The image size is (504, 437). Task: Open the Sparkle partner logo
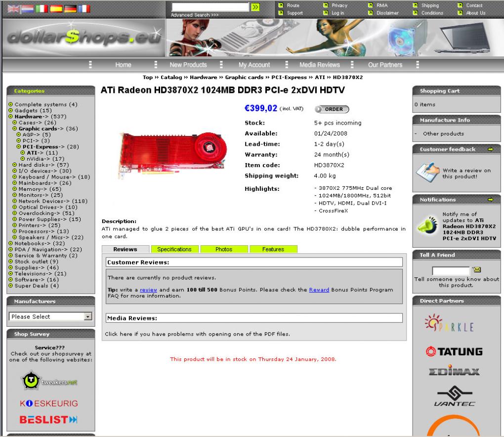(449, 323)
